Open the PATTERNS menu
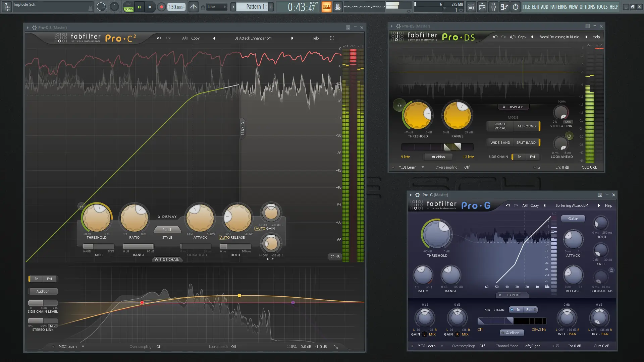 tap(558, 7)
